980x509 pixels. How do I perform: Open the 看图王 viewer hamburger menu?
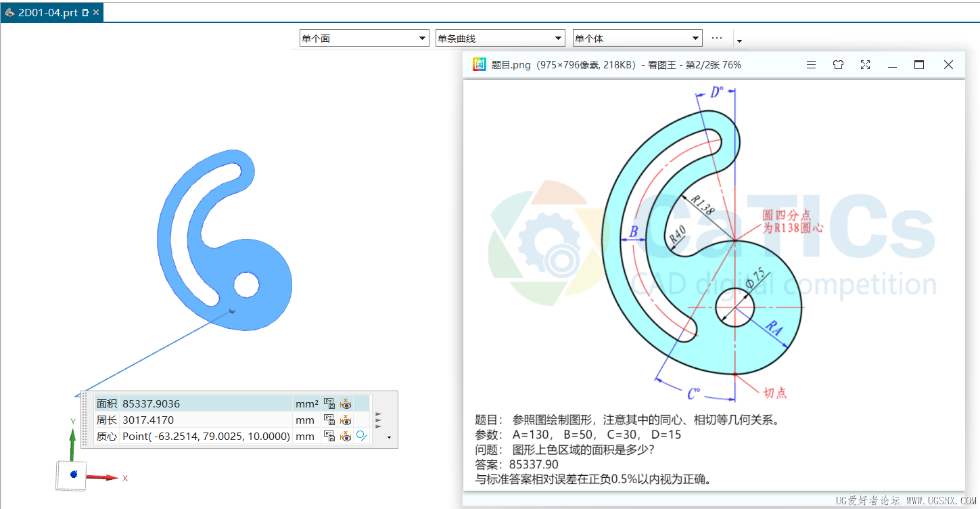pos(811,65)
